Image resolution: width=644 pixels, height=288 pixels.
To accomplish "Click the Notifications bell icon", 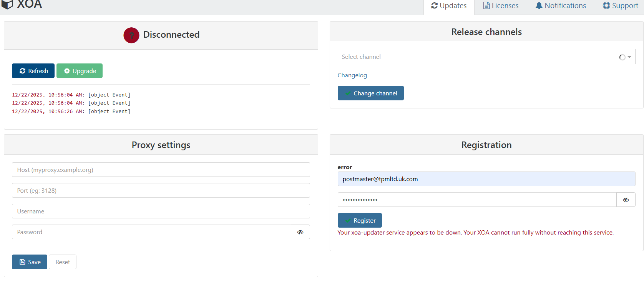I will click(x=539, y=6).
